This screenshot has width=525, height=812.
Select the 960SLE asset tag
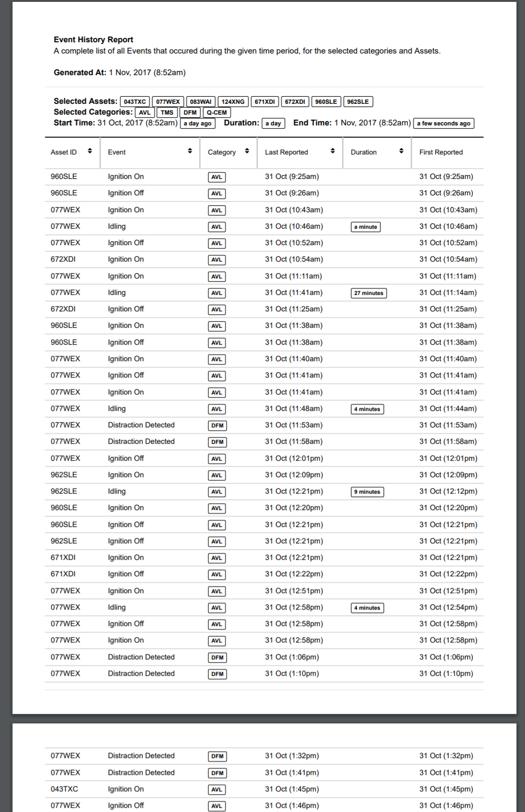click(x=326, y=101)
